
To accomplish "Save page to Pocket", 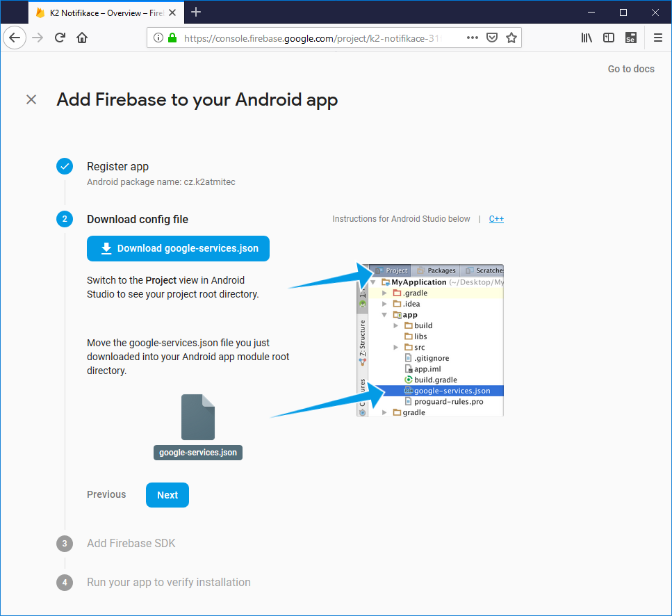I will tap(492, 38).
